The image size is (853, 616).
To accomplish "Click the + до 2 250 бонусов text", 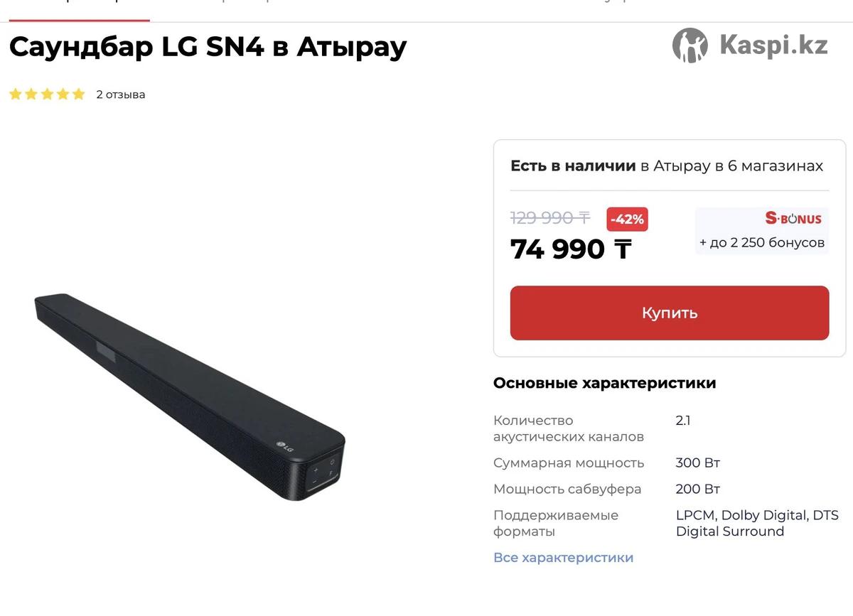I will coord(762,243).
